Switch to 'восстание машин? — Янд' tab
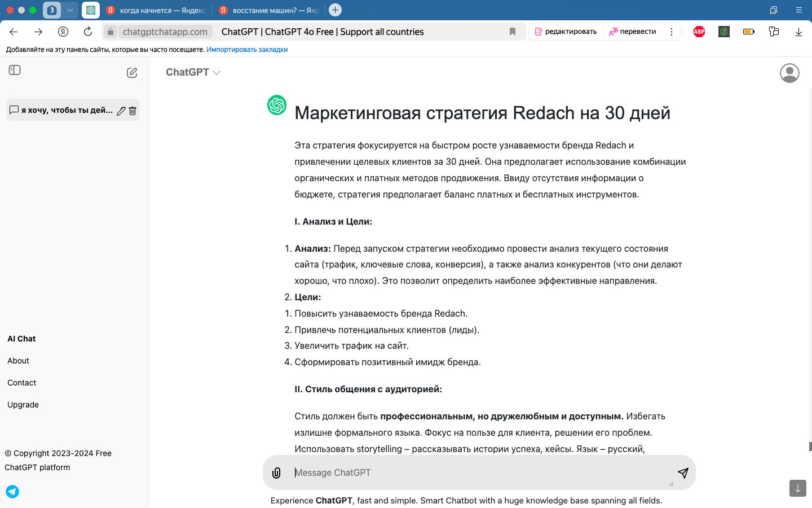 pyautogui.click(x=270, y=10)
